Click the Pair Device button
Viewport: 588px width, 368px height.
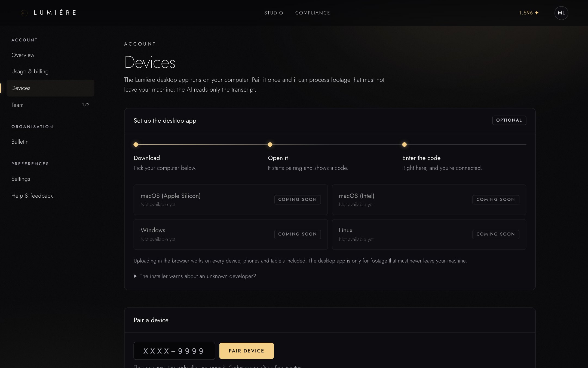pos(246,351)
